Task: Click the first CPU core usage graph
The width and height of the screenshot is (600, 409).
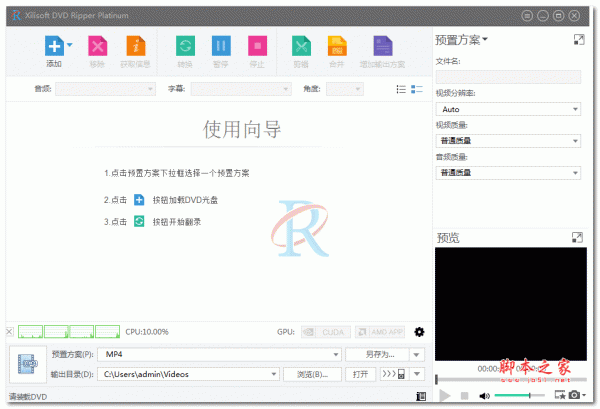Action: point(30,332)
